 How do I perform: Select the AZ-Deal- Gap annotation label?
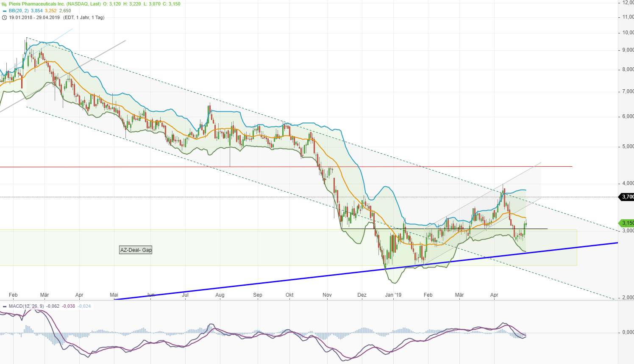136,250
